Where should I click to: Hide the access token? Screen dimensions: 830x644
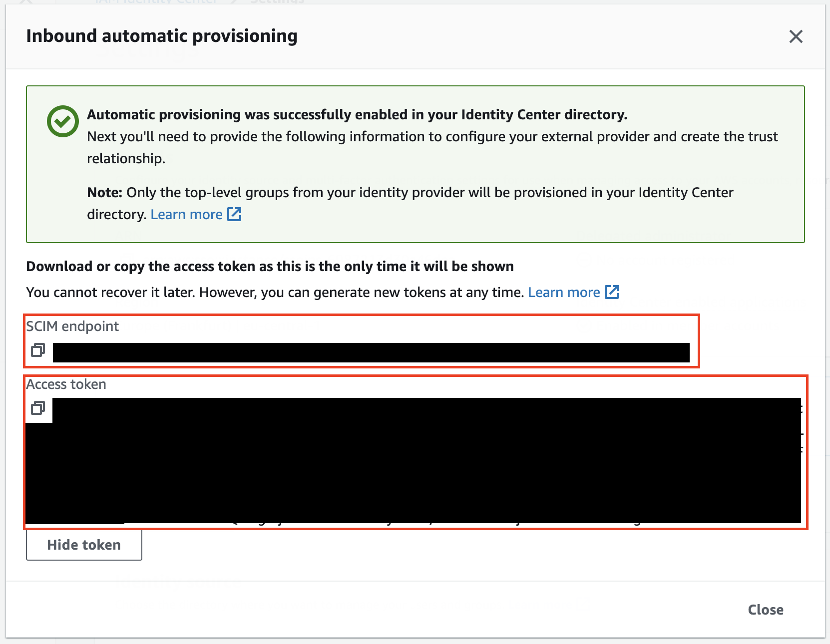[x=84, y=545]
